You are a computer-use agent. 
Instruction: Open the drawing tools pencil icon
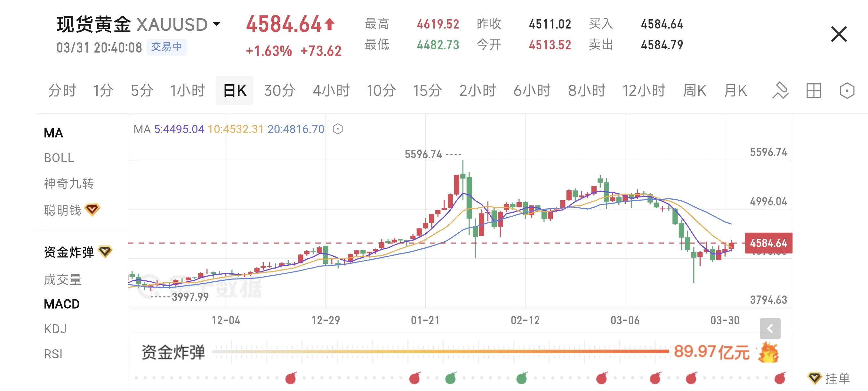pos(780,90)
